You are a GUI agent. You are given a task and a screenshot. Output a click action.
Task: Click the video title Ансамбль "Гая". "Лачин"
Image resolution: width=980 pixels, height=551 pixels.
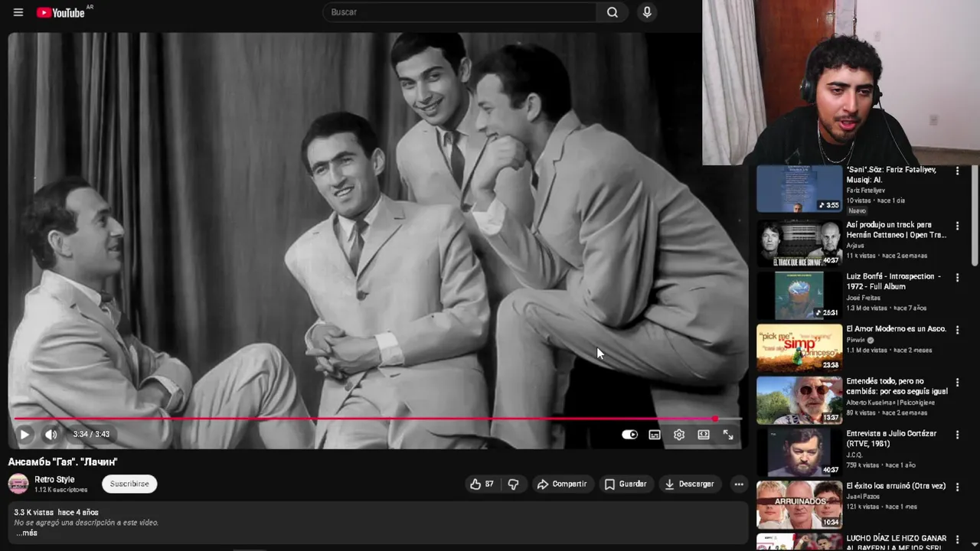pos(63,461)
